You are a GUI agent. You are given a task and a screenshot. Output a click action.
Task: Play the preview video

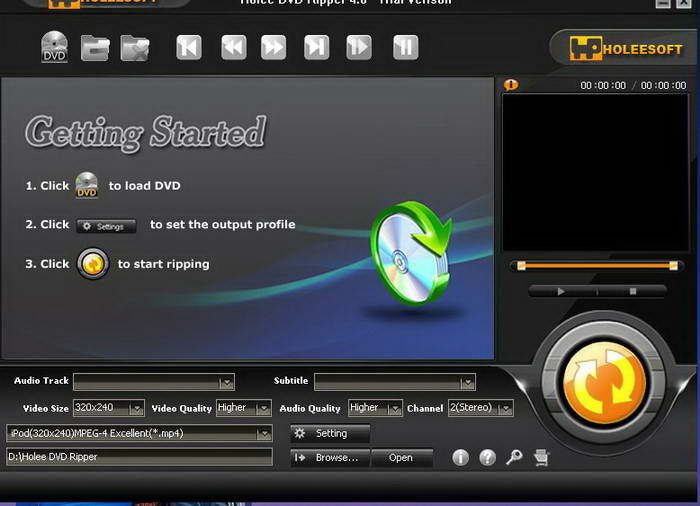(x=561, y=292)
